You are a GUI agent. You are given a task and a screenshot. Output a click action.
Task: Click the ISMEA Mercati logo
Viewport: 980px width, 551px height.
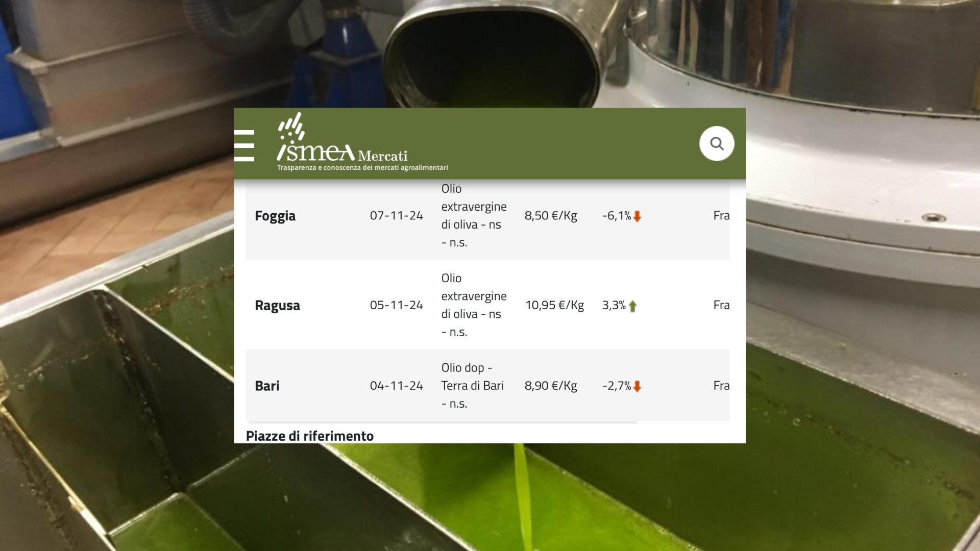pos(342,137)
